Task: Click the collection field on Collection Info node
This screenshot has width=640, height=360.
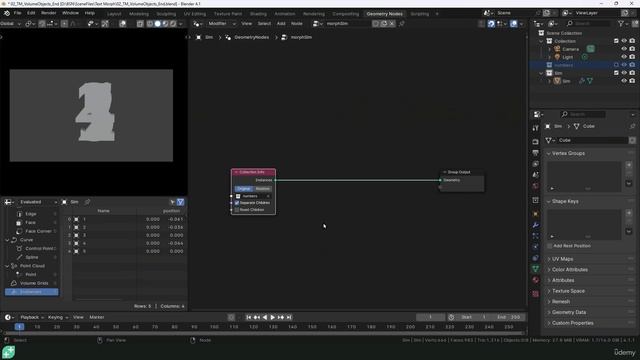Action: coord(253,196)
